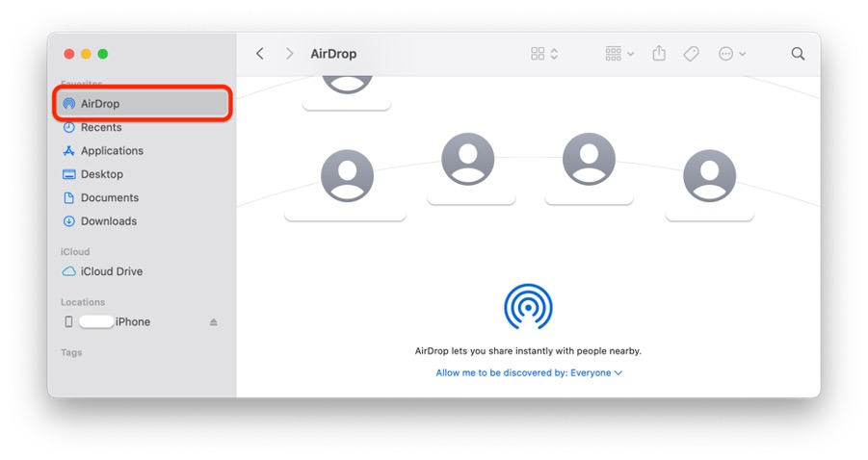Image resolution: width=868 pixels, height=460 pixels.
Task: Select the leftmost AirDrop recipient avatar
Action: pos(346,176)
